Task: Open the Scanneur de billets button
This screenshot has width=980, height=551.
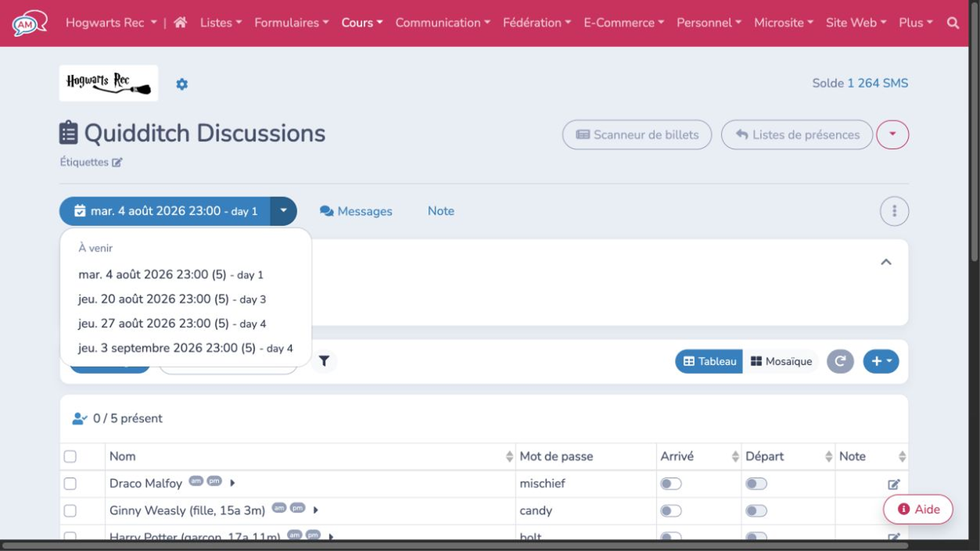Action: point(637,134)
